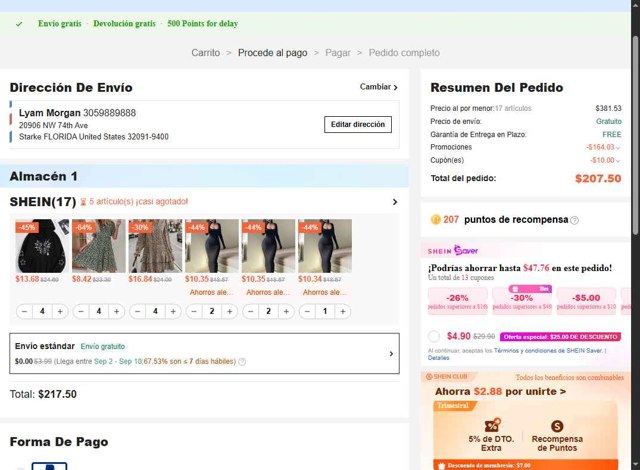Click the page vertical scrollbar thumb
This screenshot has height=470, width=640.
(x=636, y=135)
